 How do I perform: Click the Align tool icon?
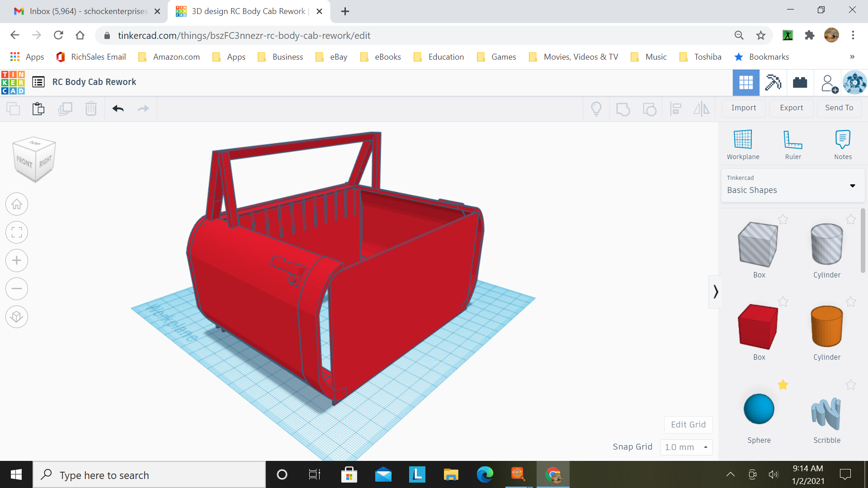coord(675,109)
